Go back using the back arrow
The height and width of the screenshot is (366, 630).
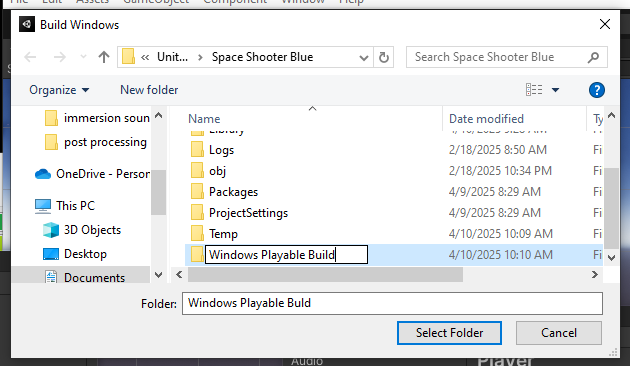pyautogui.click(x=30, y=57)
